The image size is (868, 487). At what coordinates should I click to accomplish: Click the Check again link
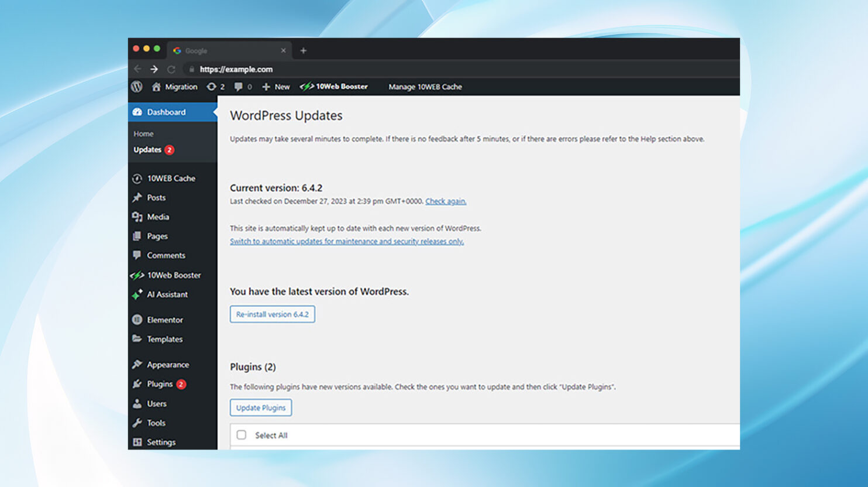coord(445,201)
